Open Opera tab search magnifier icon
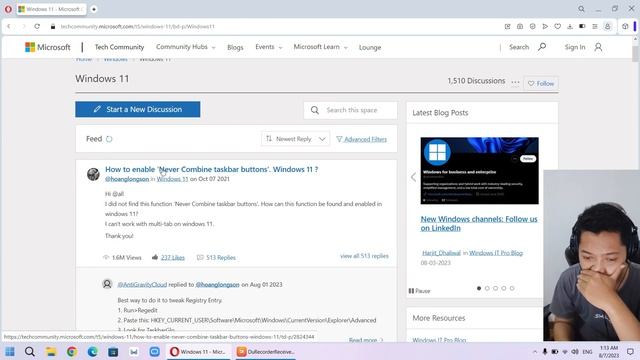This screenshot has height=360, width=640. pos(581,9)
